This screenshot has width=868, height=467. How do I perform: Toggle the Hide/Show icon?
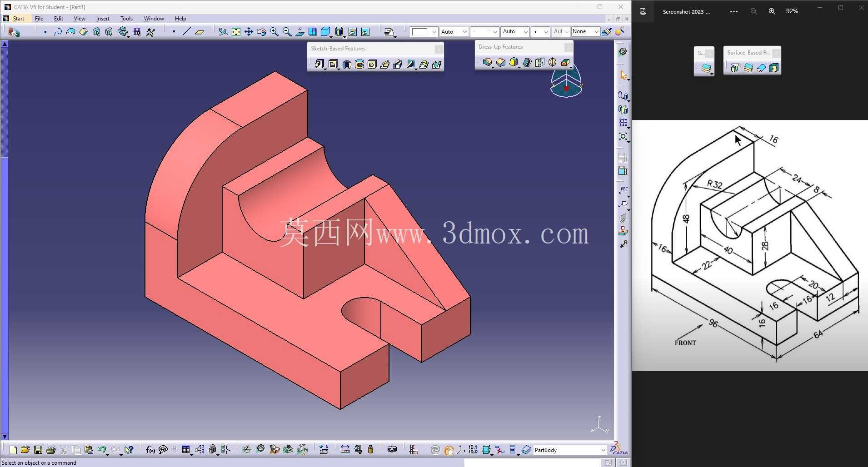tap(352, 32)
